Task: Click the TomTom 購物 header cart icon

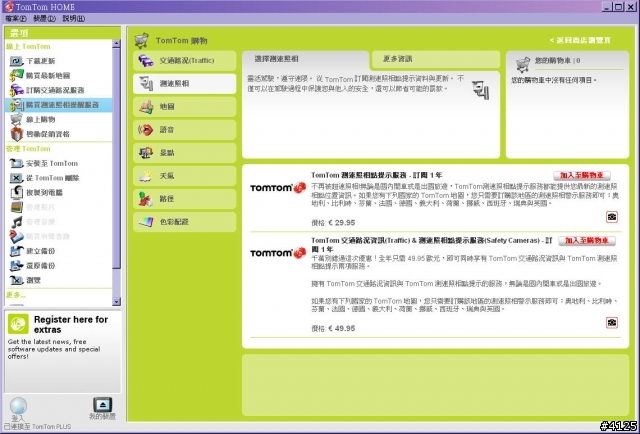Action: click(142, 40)
